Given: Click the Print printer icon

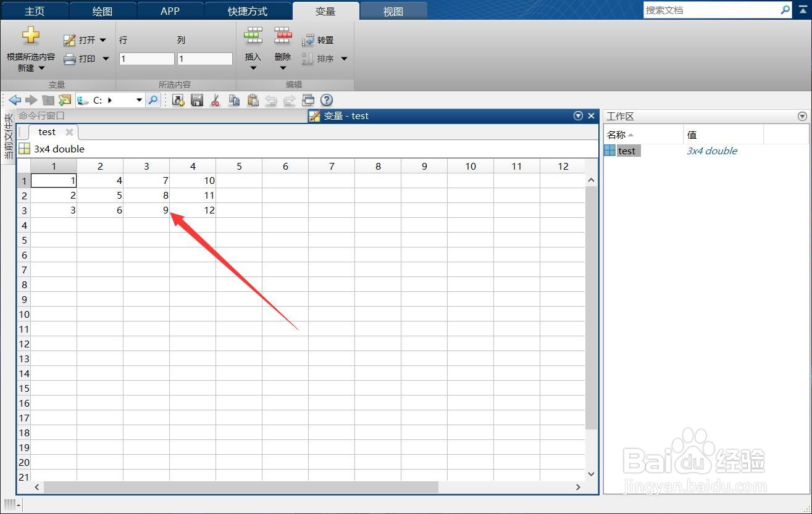Looking at the screenshot, I should [70, 59].
